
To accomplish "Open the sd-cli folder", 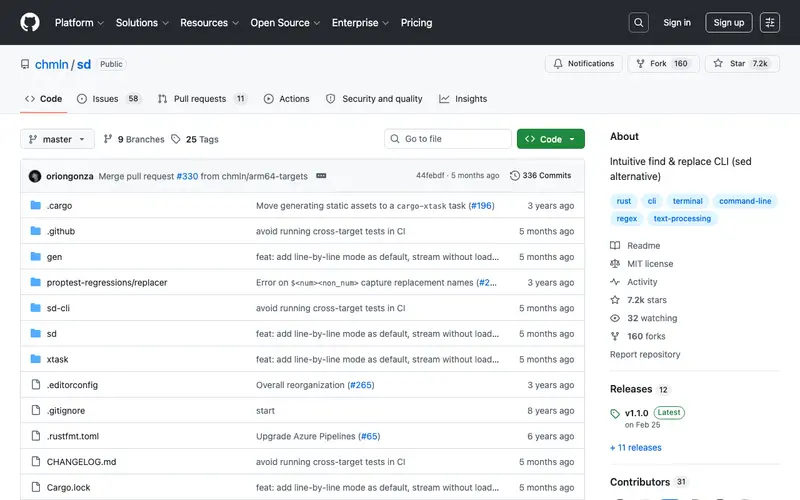I will point(58,308).
